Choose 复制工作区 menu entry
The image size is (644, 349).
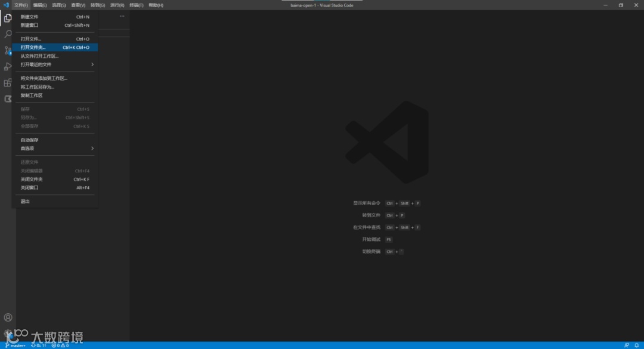tap(55, 95)
